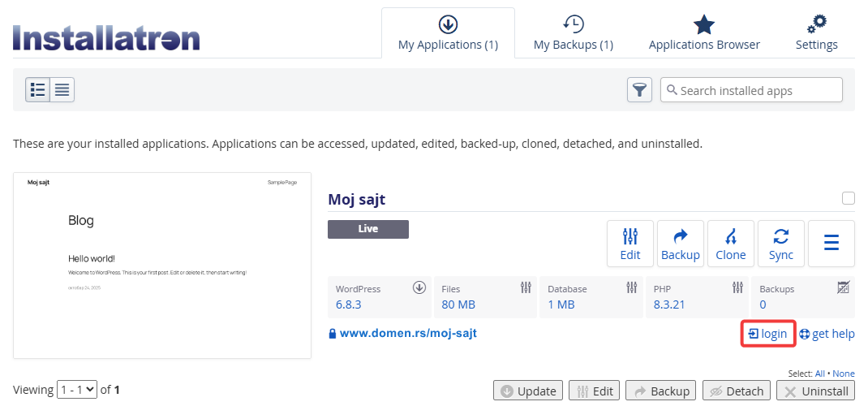The width and height of the screenshot is (868, 419).
Task: Open the filter funnel icon
Action: click(x=640, y=90)
